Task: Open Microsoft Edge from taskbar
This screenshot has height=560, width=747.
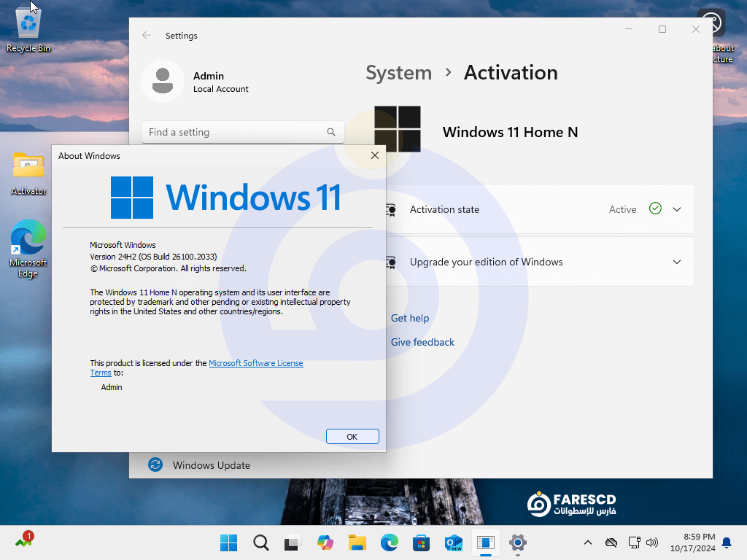Action: (x=390, y=542)
